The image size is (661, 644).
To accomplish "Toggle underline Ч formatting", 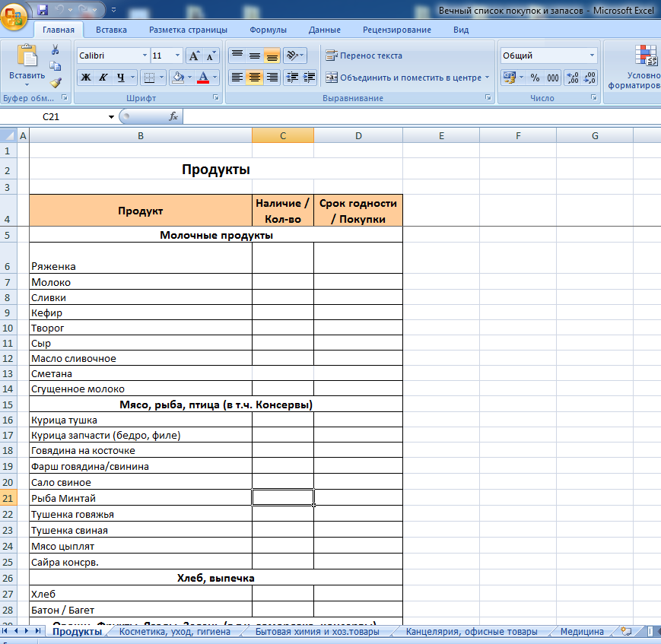I will [121, 78].
